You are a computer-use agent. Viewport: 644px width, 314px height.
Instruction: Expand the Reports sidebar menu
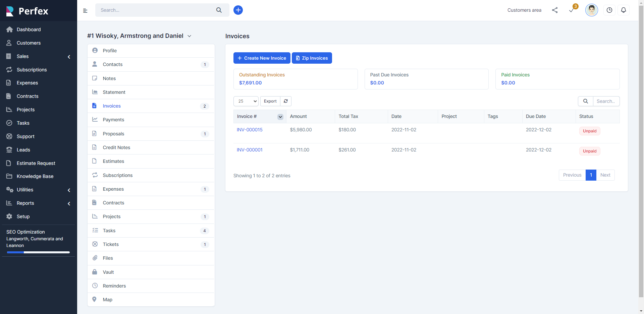39,203
